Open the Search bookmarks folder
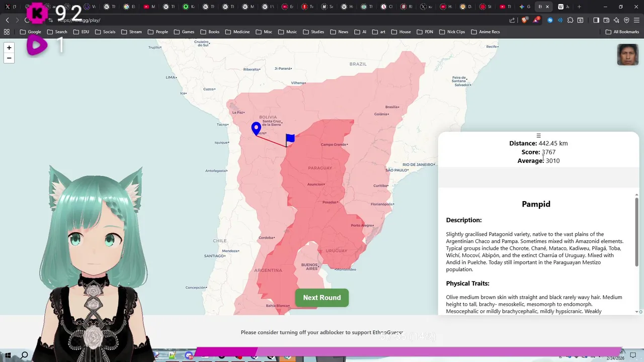This screenshot has width=644, height=362. (x=57, y=32)
